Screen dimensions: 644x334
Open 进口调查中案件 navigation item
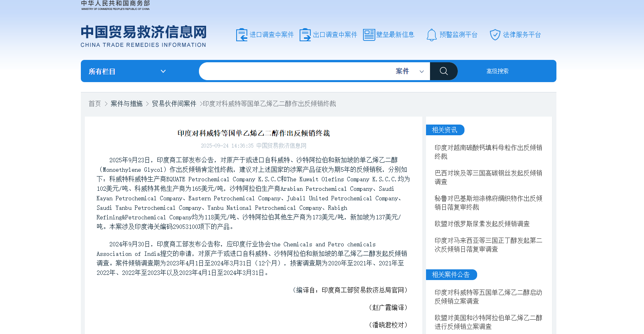point(271,35)
